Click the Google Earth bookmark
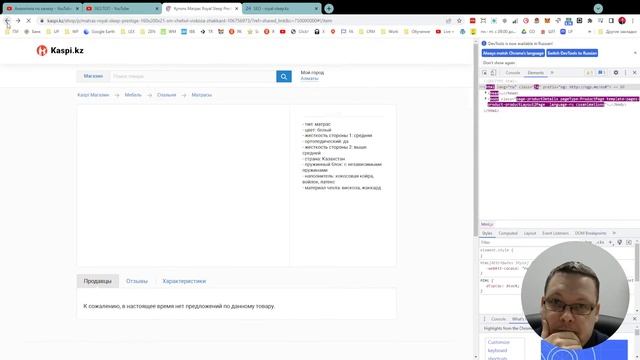 pos(99,31)
